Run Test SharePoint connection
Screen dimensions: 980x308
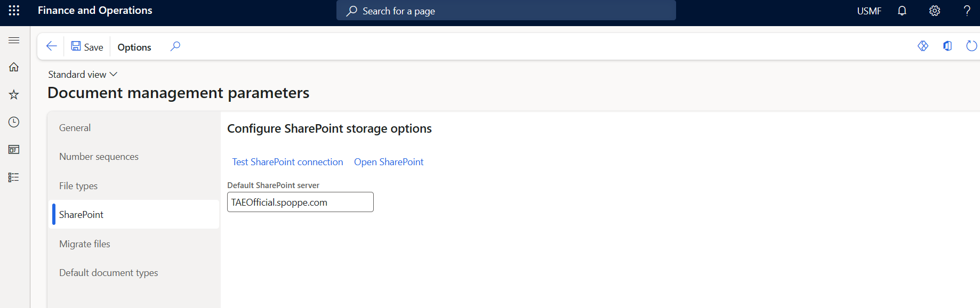(287, 161)
